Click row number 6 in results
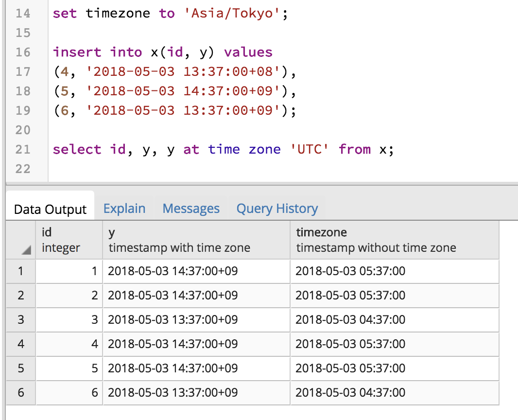Viewport: 518px width, 420px height. (x=21, y=393)
